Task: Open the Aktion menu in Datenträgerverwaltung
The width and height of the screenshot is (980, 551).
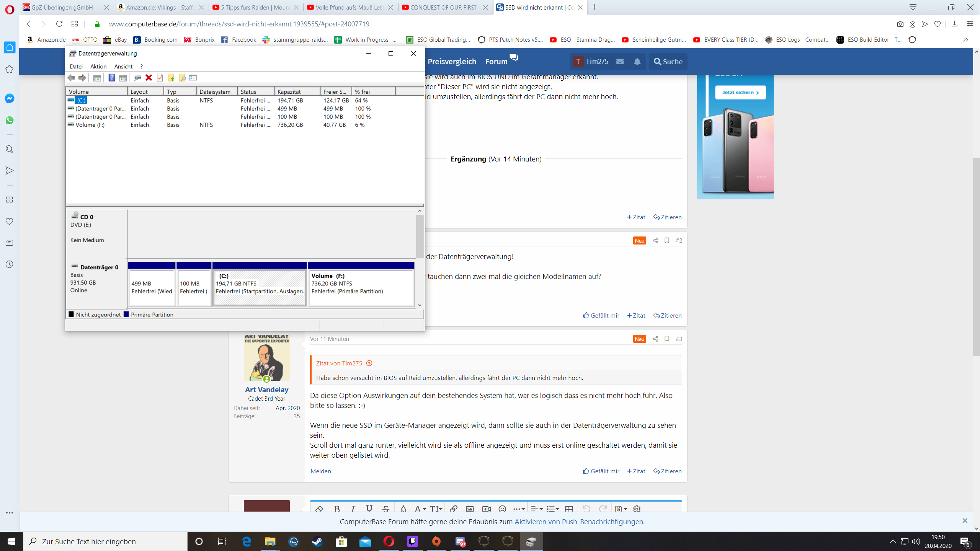Action: [98, 66]
